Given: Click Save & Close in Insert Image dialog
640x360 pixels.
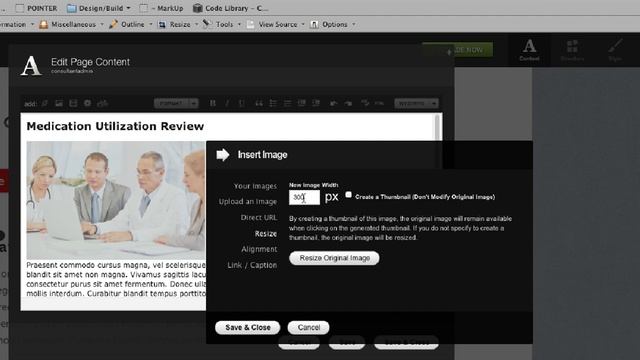Looking at the screenshot, I should coord(248,327).
